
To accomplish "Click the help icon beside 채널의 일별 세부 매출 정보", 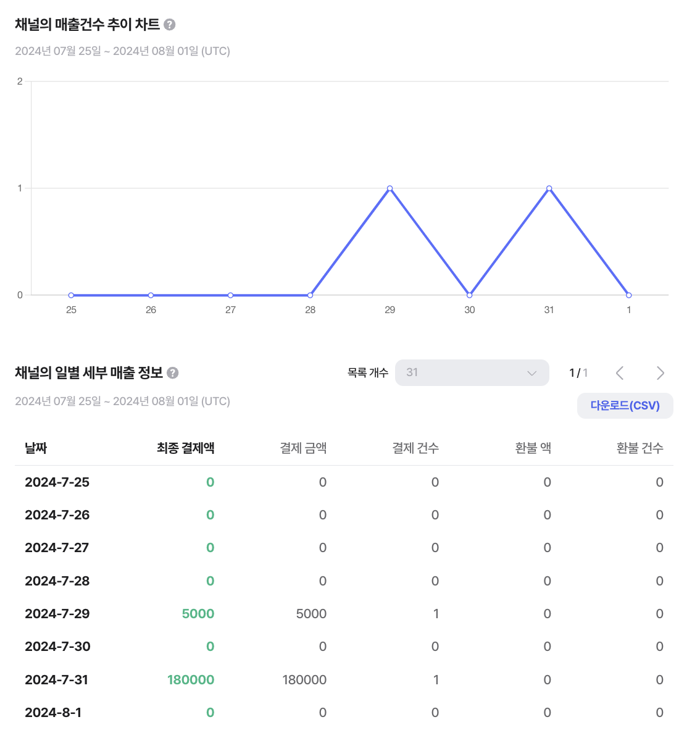I will point(173,373).
